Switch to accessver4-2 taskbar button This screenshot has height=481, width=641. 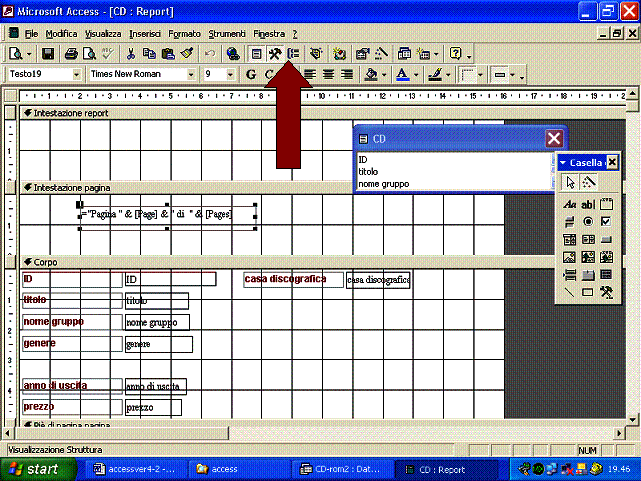pyautogui.click(x=136, y=469)
